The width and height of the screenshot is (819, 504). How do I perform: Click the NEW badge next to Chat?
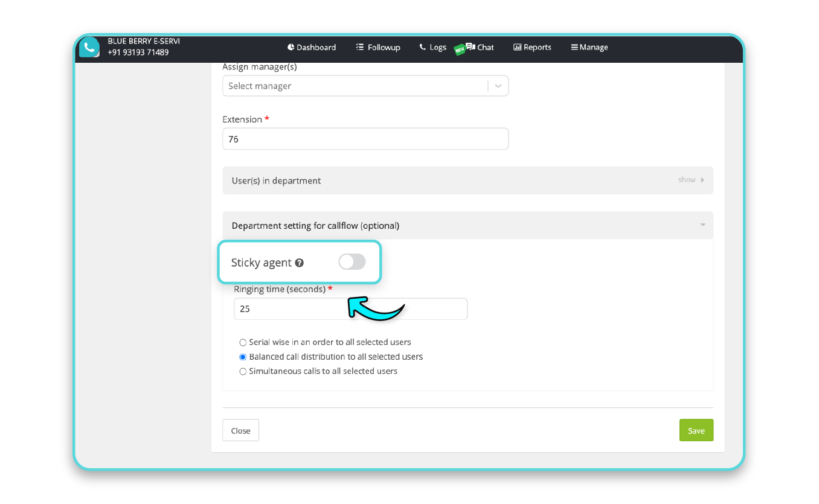[460, 48]
